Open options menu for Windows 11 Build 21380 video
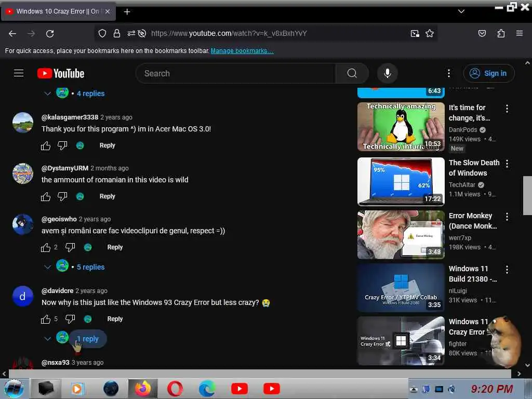The width and height of the screenshot is (532, 399). (507, 270)
